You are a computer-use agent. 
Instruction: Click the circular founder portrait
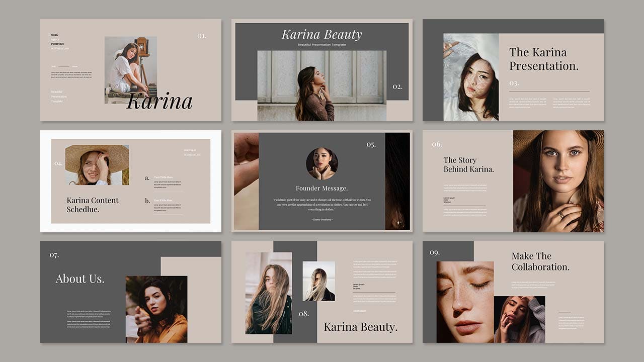[322, 163]
